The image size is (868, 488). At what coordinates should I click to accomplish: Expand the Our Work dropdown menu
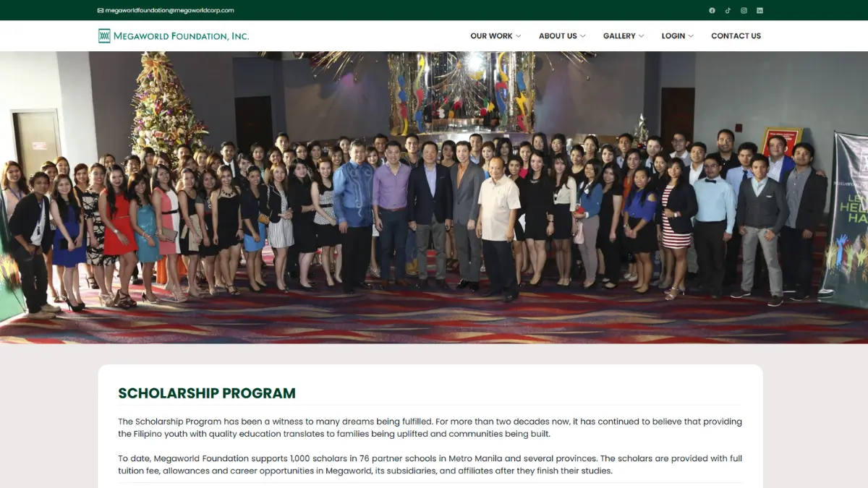tap(495, 36)
